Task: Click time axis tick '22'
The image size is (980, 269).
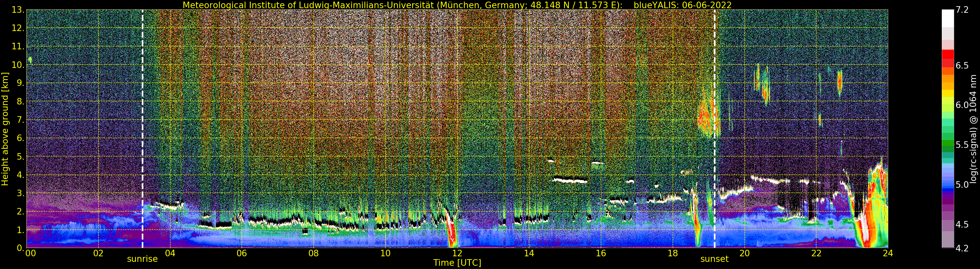Action: [x=816, y=253]
